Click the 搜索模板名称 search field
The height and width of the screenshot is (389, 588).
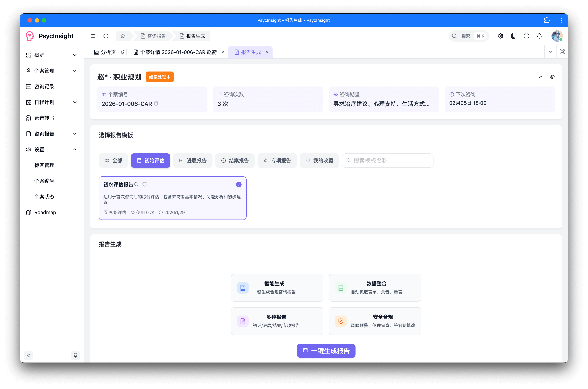coord(388,161)
